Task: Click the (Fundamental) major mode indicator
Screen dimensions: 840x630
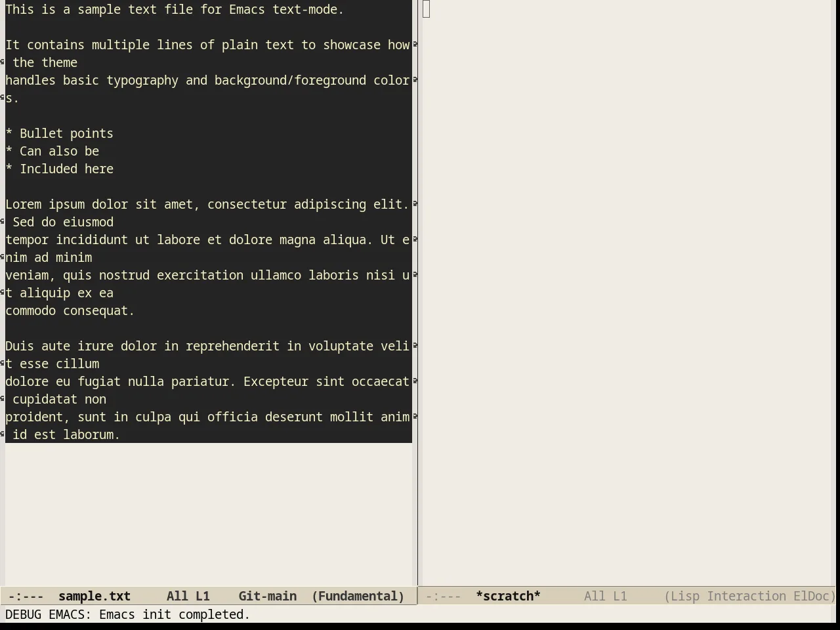Action: 358,596
